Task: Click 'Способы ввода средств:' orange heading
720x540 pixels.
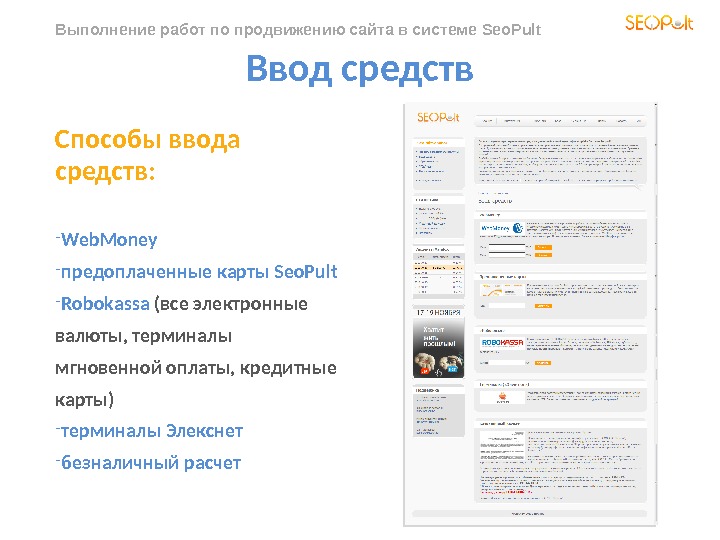Action: [x=147, y=155]
